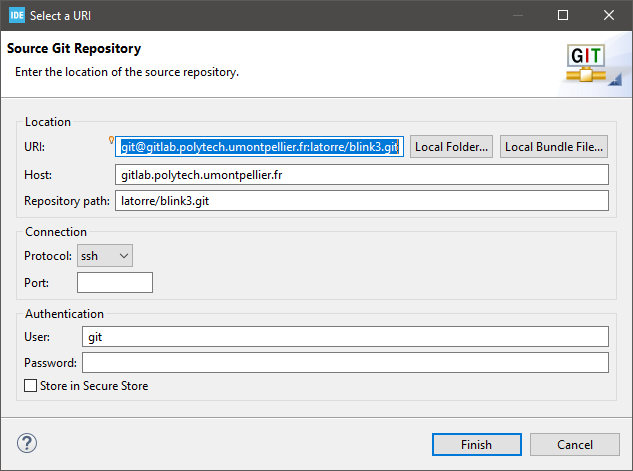This screenshot has height=471, width=633.
Task: Click the help question mark icon
Action: (x=27, y=443)
